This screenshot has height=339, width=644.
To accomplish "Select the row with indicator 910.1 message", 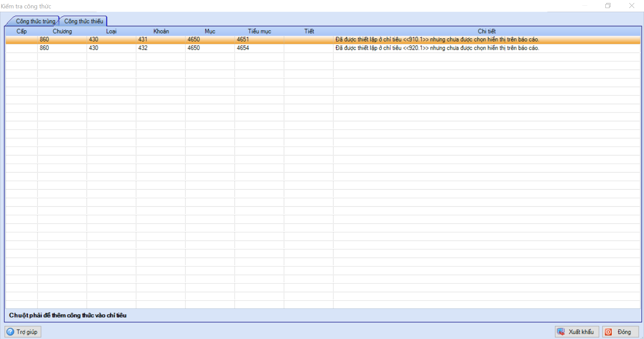I will [x=437, y=40].
